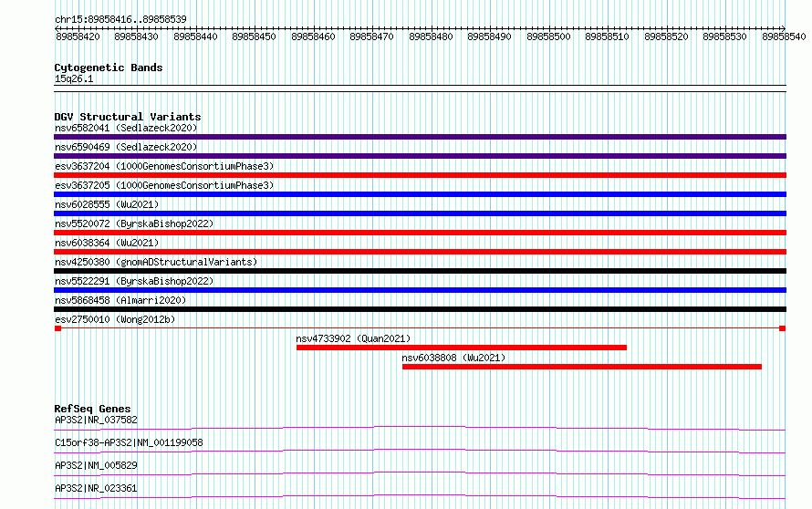Viewport: 812px width, 509px height.
Task: Click the black bar under nsv4250380
Action: click(x=420, y=271)
